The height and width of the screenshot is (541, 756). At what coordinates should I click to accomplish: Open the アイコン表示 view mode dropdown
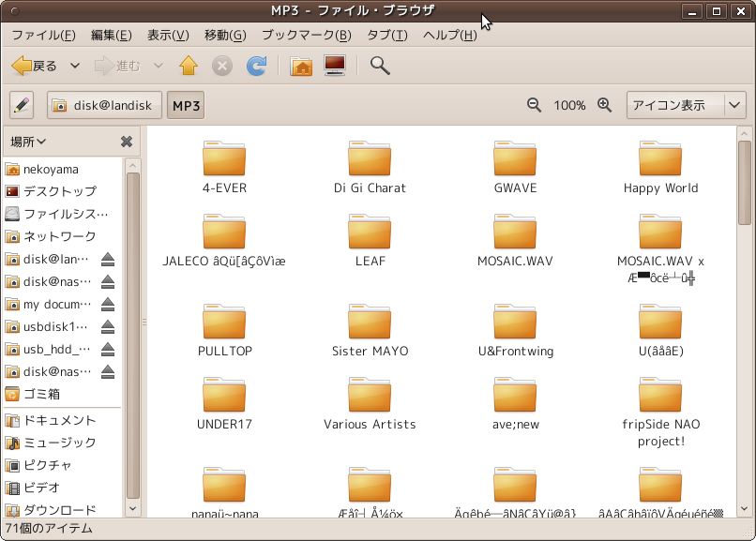[686, 105]
